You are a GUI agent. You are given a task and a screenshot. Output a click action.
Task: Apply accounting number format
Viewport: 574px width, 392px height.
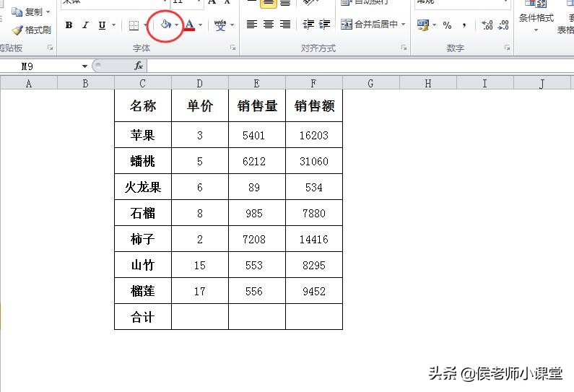click(x=423, y=25)
